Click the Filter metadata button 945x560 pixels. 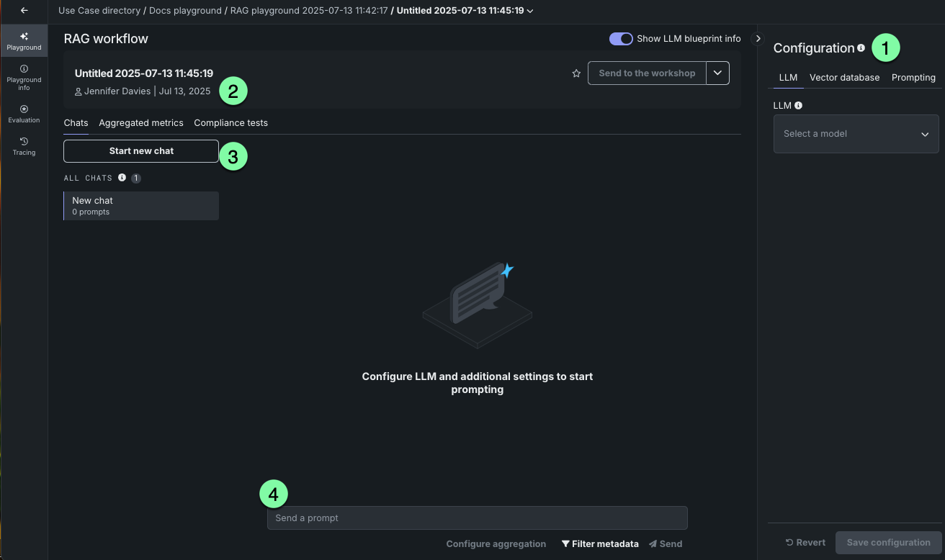point(600,544)
